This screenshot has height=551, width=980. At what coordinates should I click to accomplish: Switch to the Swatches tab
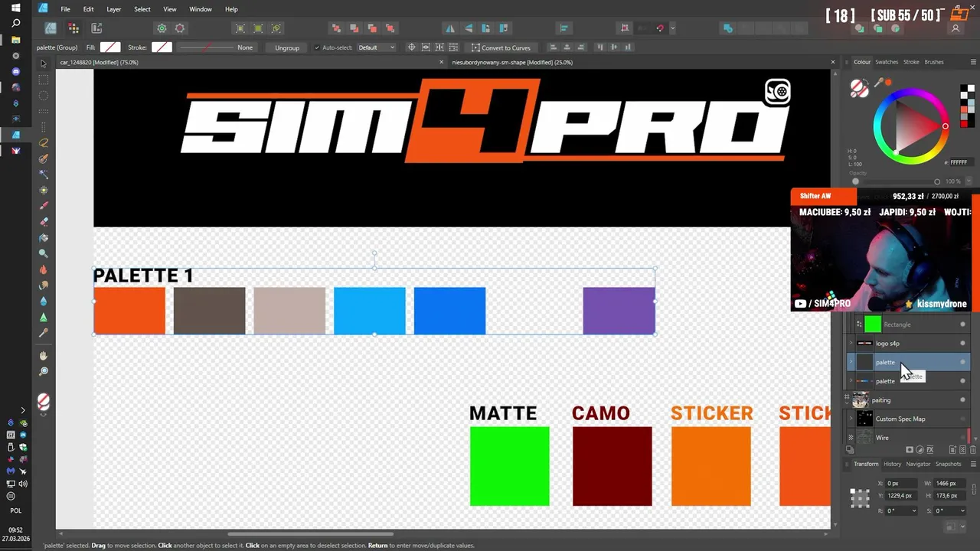pos(887,62)
